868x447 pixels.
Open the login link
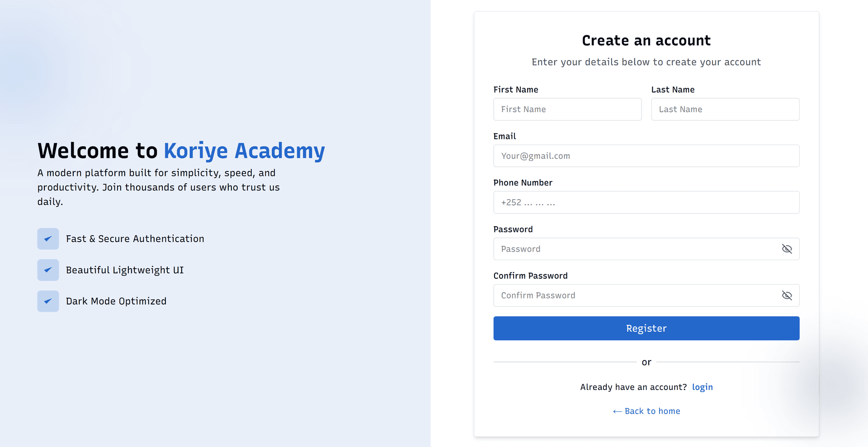(x=702, y=387)
